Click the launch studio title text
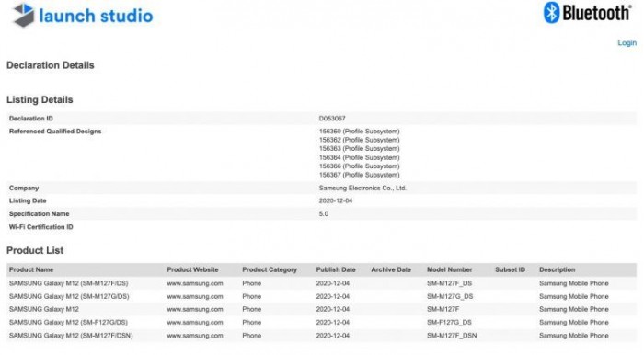This screenshot has width=644, height=355. (x=96, y=16)
